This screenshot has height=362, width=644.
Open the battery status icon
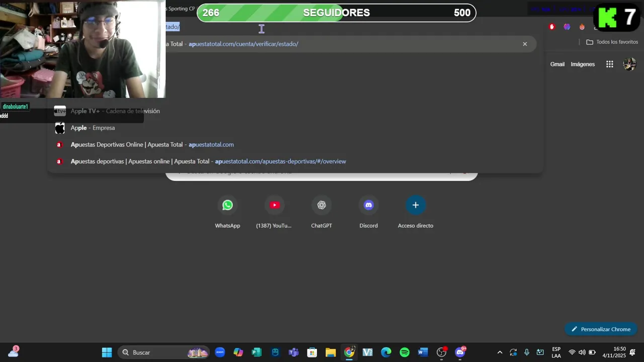(592, 352)
